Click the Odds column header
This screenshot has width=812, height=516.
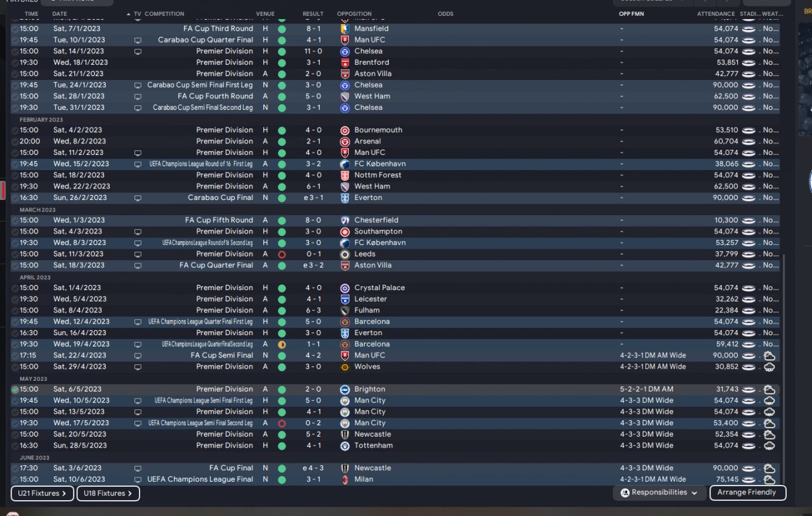pos(445,14)
